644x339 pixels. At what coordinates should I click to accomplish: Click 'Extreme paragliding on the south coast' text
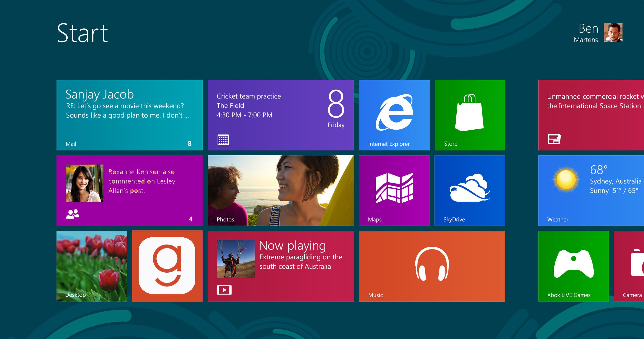click(301, 262)
